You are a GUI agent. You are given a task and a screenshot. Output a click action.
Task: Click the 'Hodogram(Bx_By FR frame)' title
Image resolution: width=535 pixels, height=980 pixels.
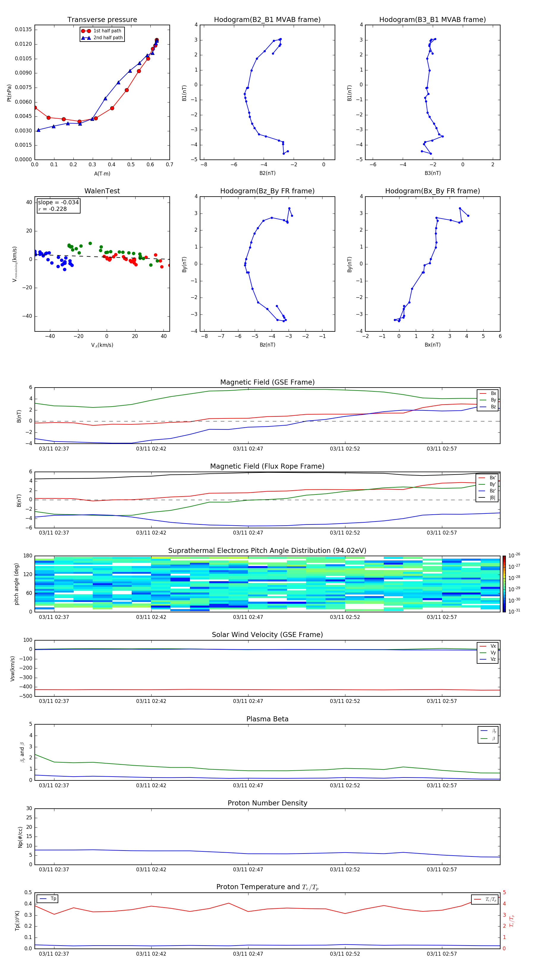click(432, 191)
